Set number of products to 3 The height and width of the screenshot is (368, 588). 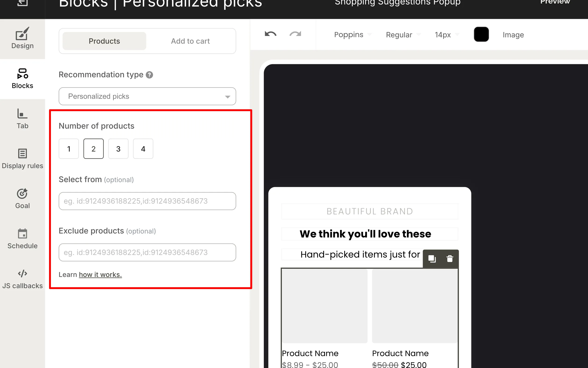point(118,149)
